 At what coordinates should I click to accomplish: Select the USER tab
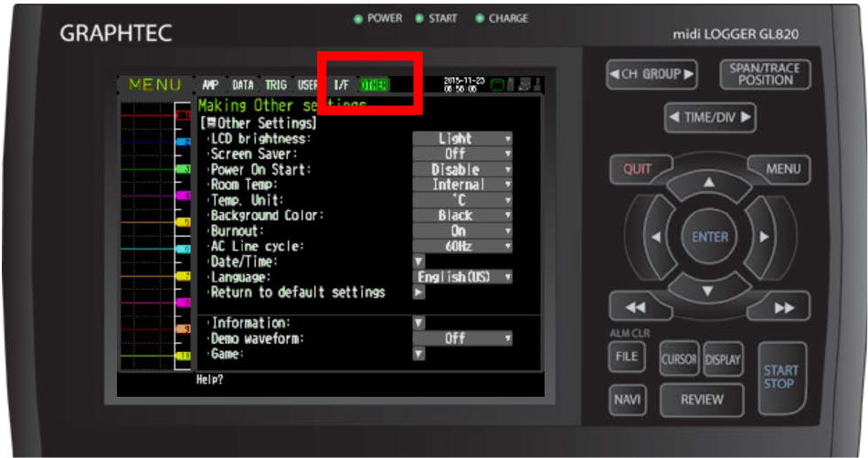coord(307,85)
